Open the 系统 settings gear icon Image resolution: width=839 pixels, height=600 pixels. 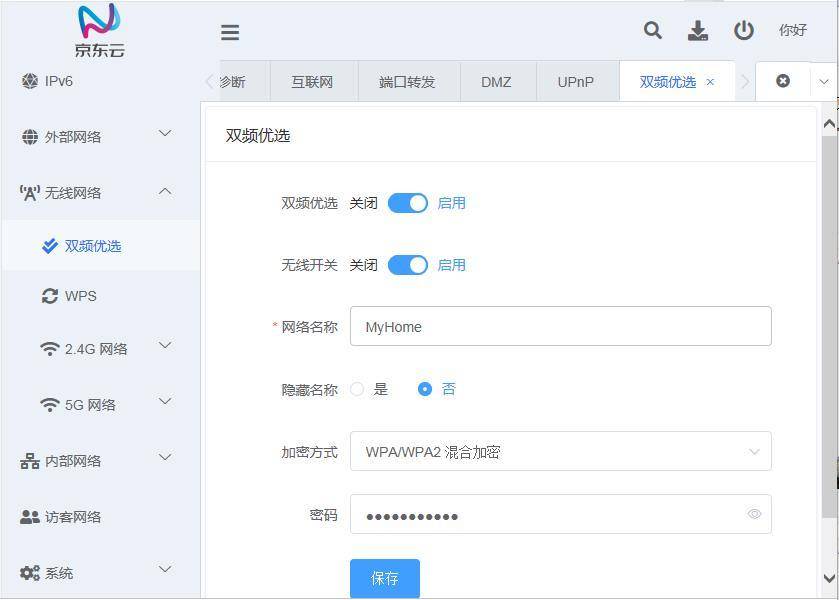click(27, 572)
